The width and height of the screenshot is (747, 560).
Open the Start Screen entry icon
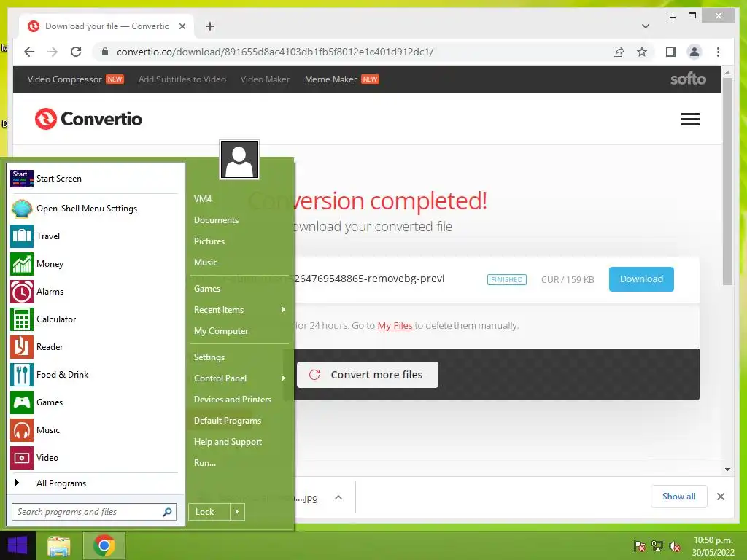(22, 179)
